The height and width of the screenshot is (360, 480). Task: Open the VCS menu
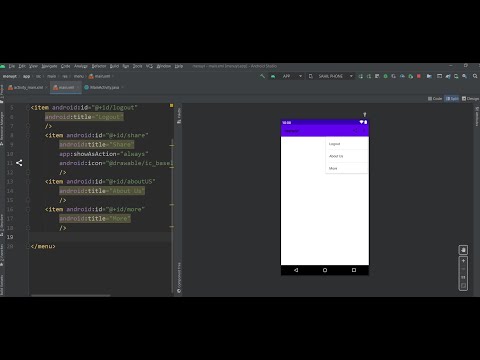point(149,66)
